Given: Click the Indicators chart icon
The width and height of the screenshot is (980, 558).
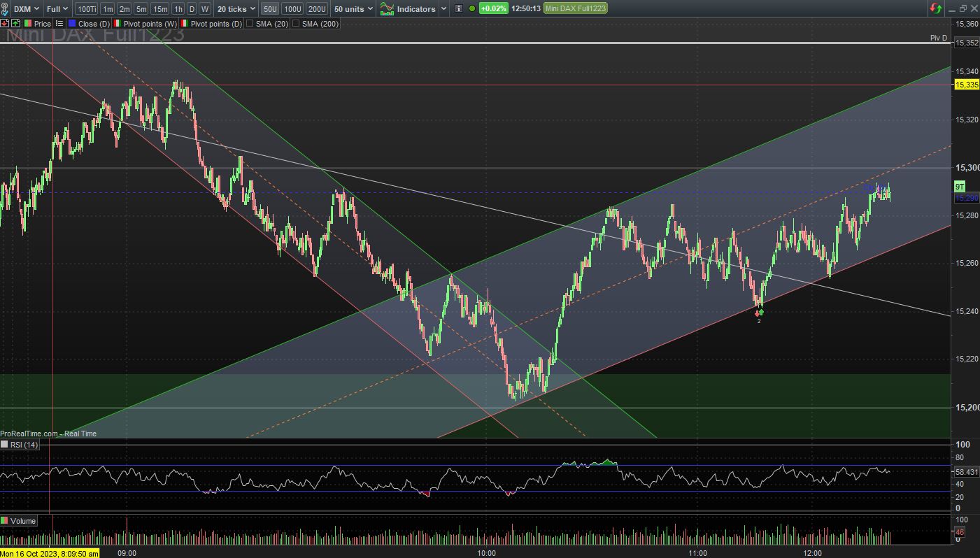Looking at the screenshot, I should point(387,9).
